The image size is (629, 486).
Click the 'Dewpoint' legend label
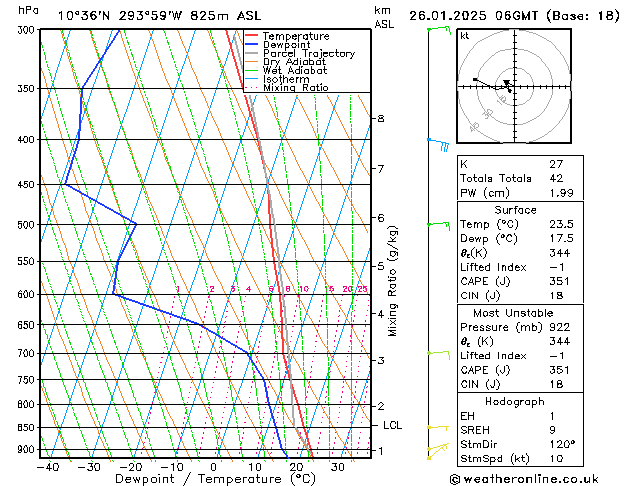(286, 45)
